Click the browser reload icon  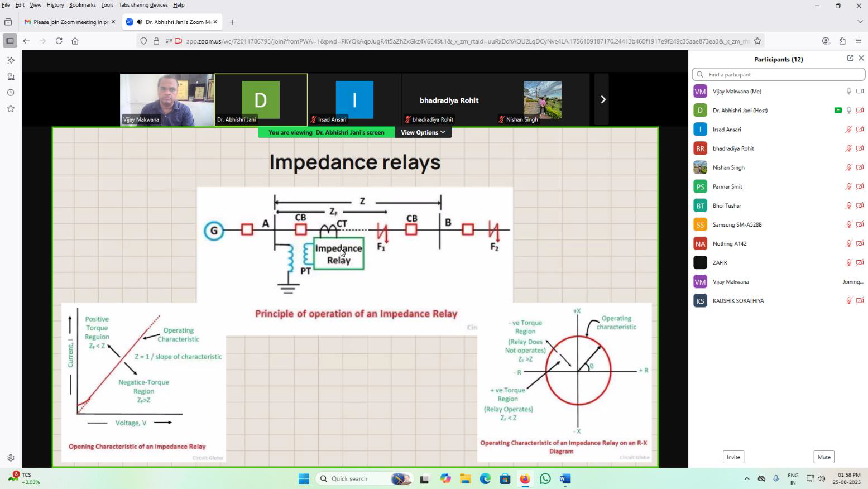point(59,41)
